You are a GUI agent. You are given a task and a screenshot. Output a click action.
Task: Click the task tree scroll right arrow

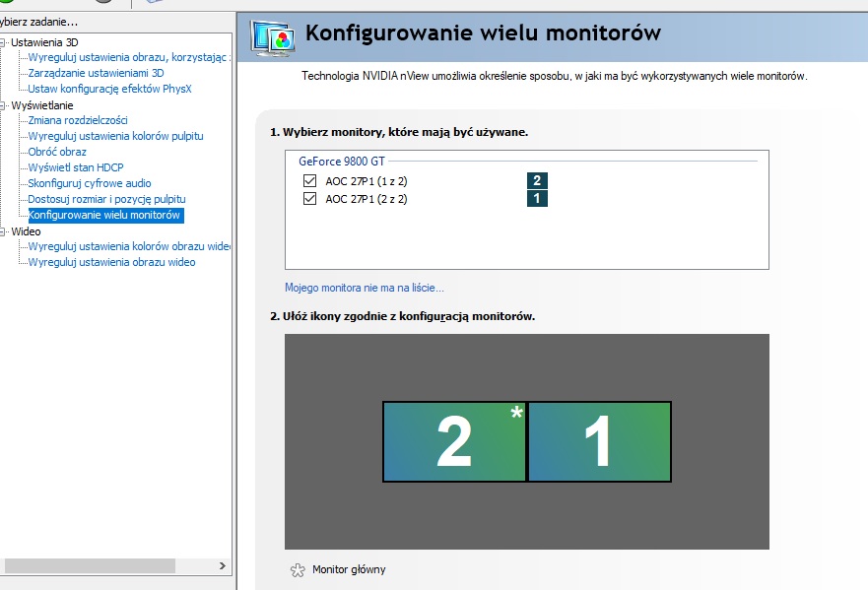pos(222,565)
